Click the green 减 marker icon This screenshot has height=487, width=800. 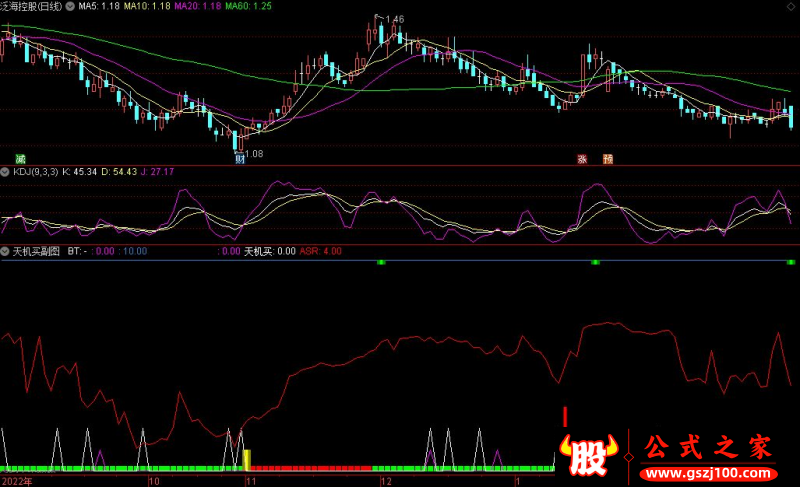click(x=20, y=159)
